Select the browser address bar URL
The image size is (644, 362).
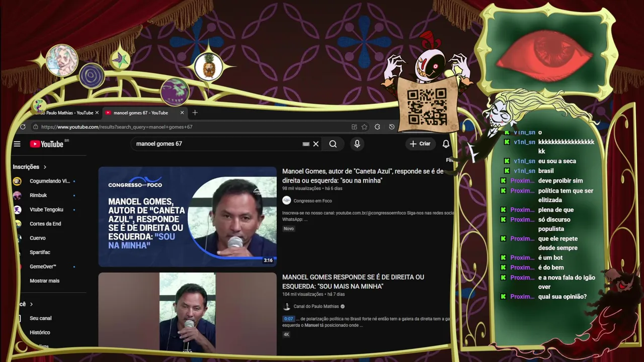(x=117, y=127)
